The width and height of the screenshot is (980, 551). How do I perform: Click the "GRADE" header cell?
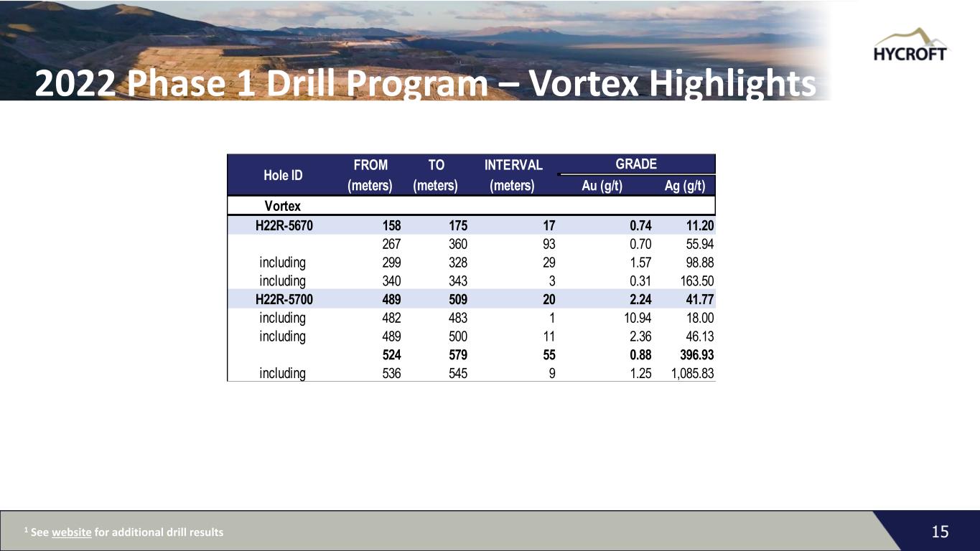tap(635, 164)
